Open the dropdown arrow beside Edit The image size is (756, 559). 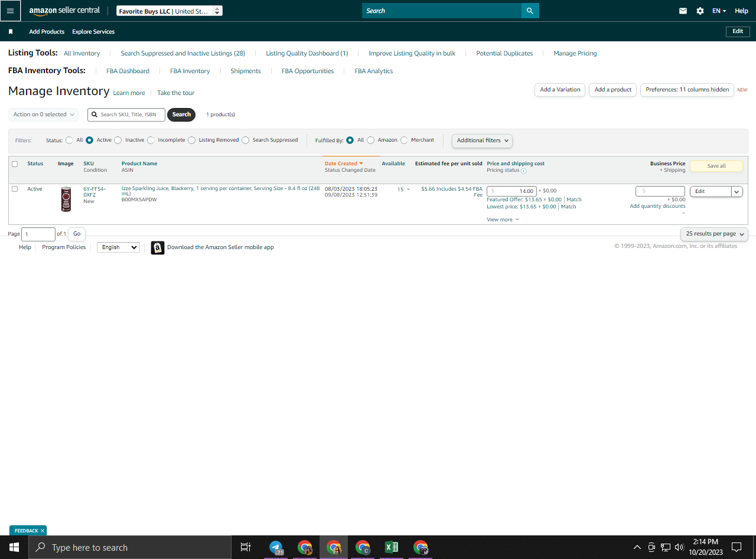tap(737, 191)
